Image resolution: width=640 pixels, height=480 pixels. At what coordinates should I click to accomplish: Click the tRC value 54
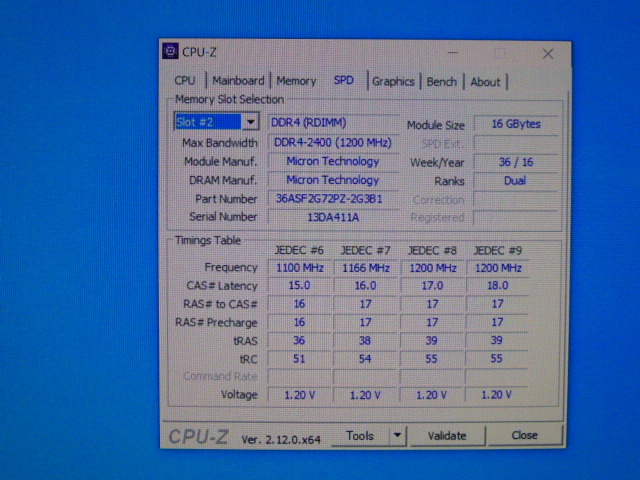(366, 359)
